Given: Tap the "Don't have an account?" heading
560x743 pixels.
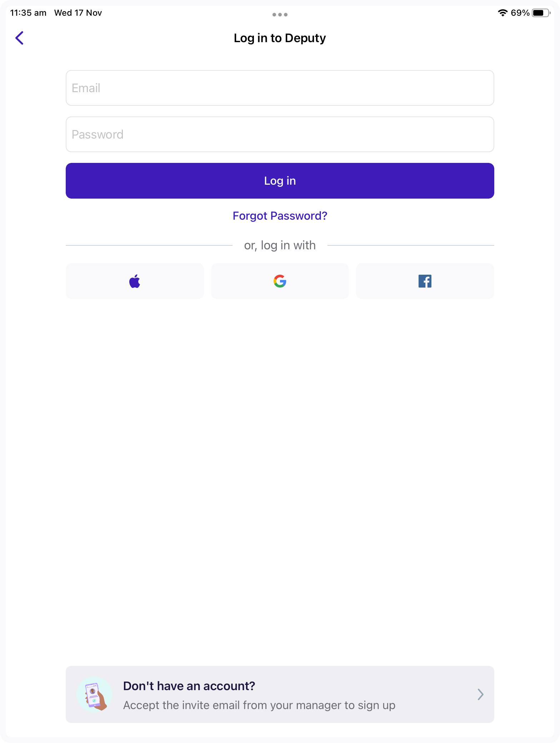Looking at the screenshot, I should point(189,686).
